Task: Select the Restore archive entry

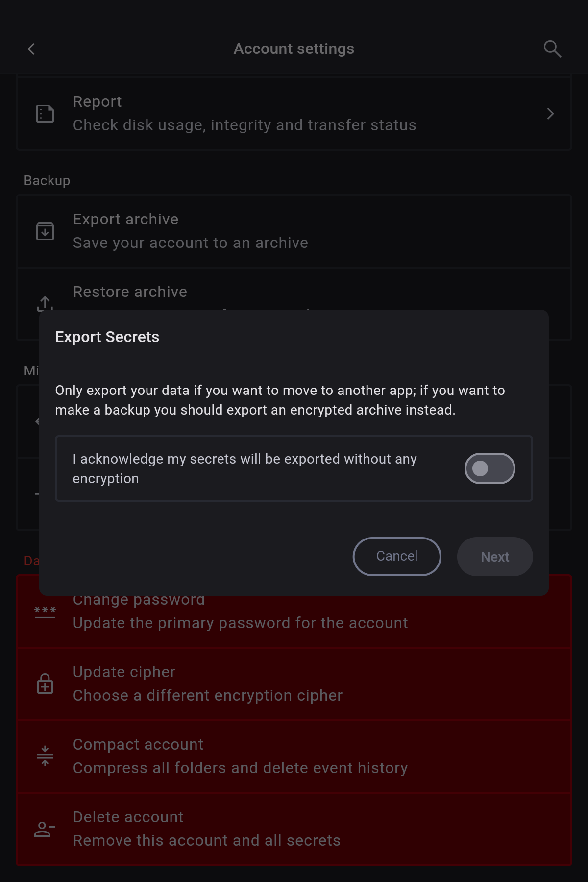Action: (x=294, y=292)
